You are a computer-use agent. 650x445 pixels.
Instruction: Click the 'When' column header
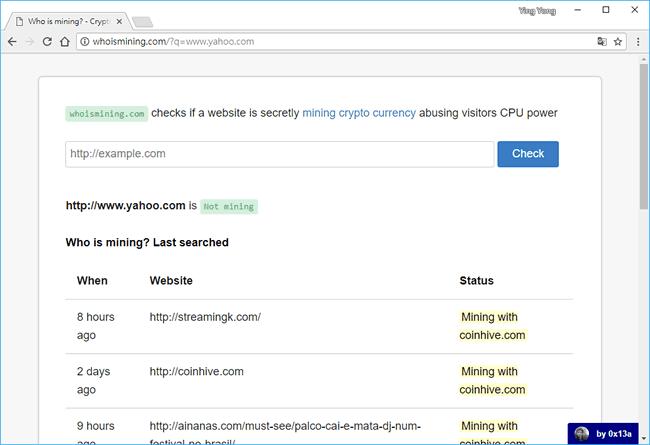click(x=92, y=281)
